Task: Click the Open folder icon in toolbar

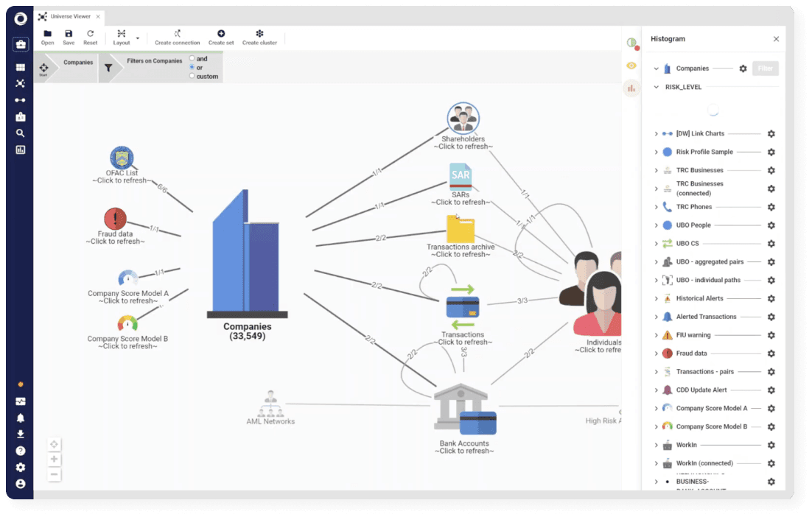Action: click(x=47, y=34)
